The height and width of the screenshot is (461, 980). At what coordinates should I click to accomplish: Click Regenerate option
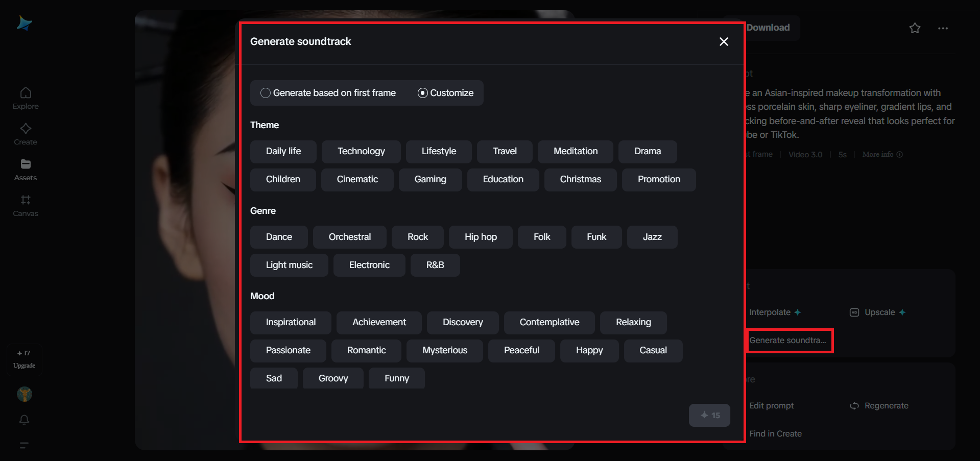879,406
